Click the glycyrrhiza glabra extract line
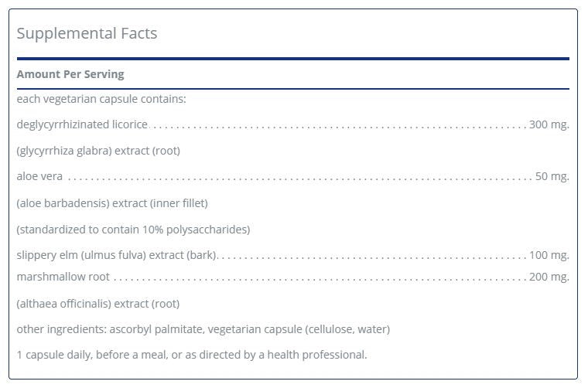This screenshot has height=388, width=588. click(x=98, y=151)
